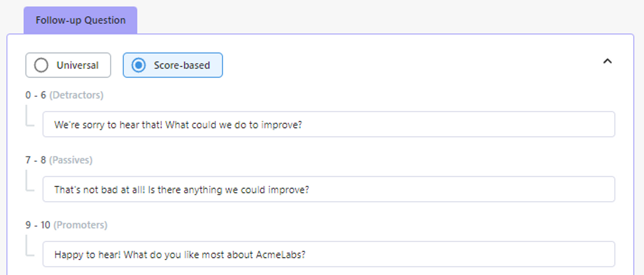The width and height of the screenshot is (644, 275).
Task: Click the Score-based option label
Action: (182, 65)
